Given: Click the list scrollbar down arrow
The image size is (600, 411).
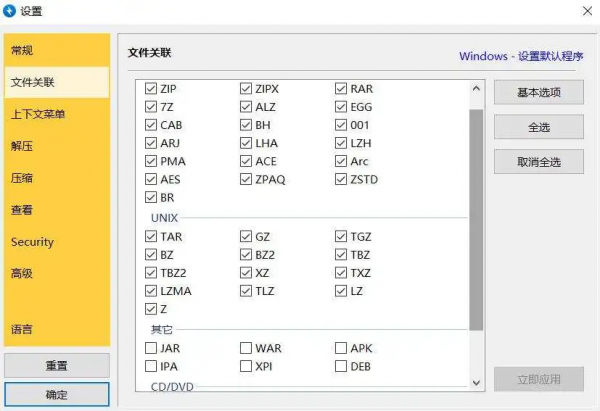Looking at the screenshot, I should [x=476, y=382].
